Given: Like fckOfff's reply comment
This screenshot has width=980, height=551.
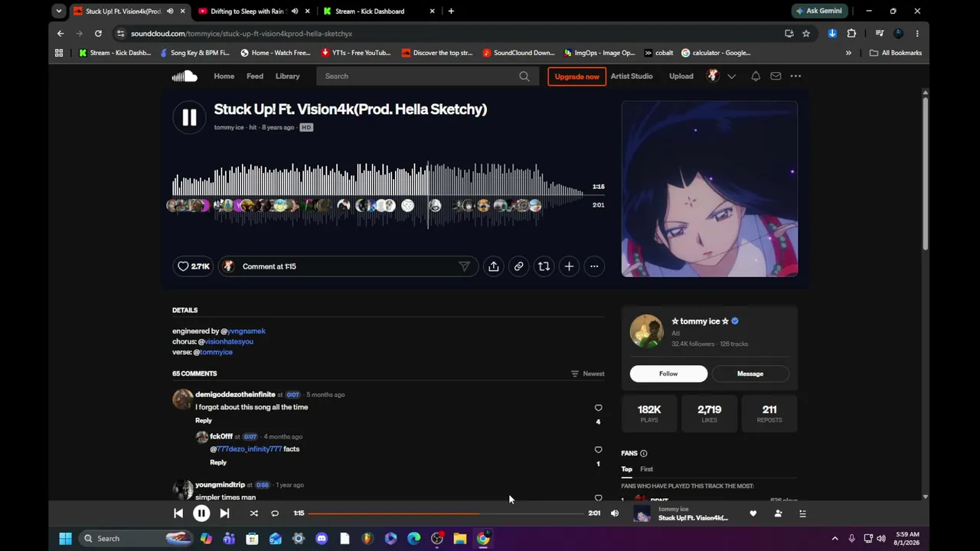Looking at the screenshot, I should 599,450.
